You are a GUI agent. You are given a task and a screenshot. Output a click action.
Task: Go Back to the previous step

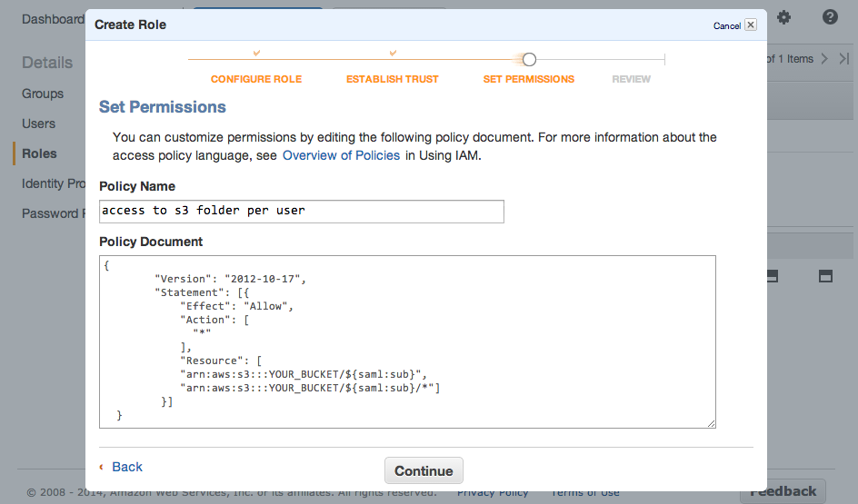click(x=126, y=467)
